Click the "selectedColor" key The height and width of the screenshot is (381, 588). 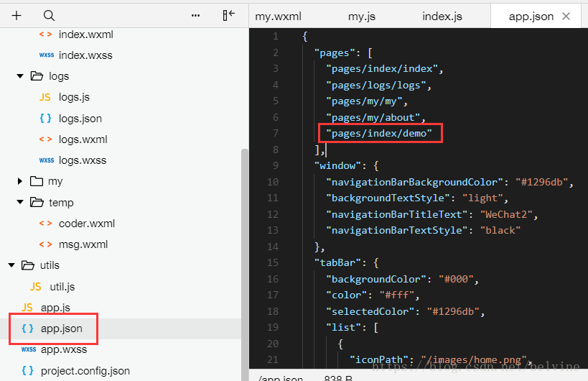tap(370, 311)
